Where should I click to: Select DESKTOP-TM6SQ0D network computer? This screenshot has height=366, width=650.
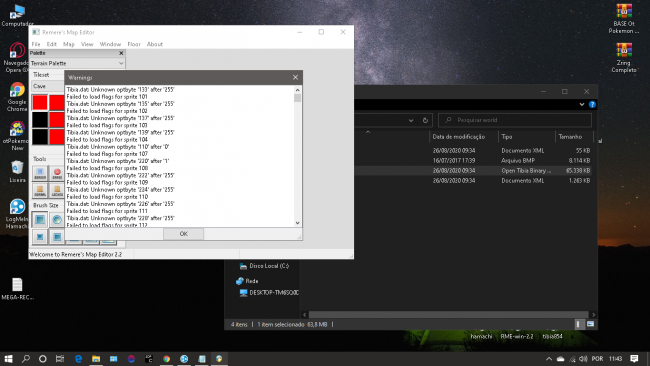coord(269,293)
